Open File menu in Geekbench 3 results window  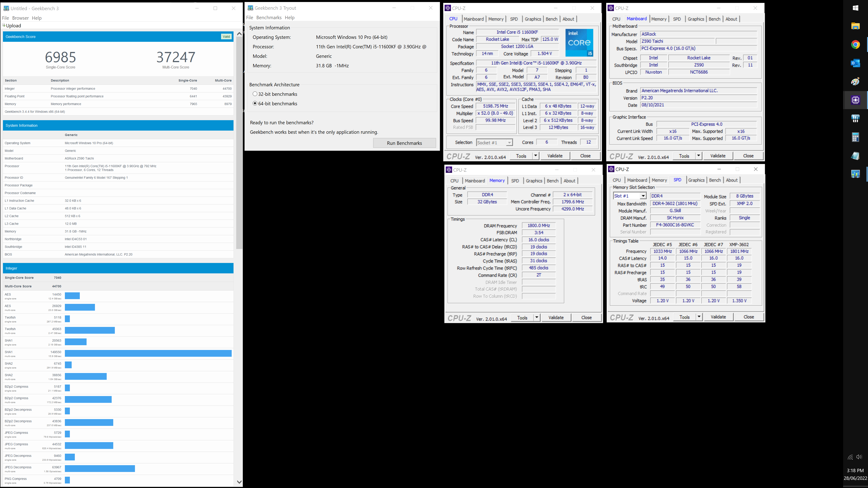pyautogui.click(x=6, y=18)
